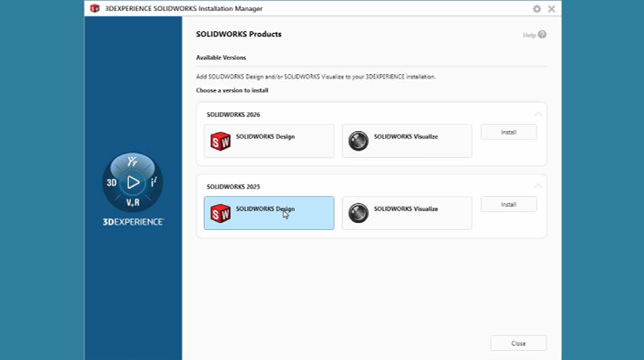This screenshot has height=360, width=644.
Task: Collapse the SOLIDWORKS 2025 section chevron
Action: point(538,186)
